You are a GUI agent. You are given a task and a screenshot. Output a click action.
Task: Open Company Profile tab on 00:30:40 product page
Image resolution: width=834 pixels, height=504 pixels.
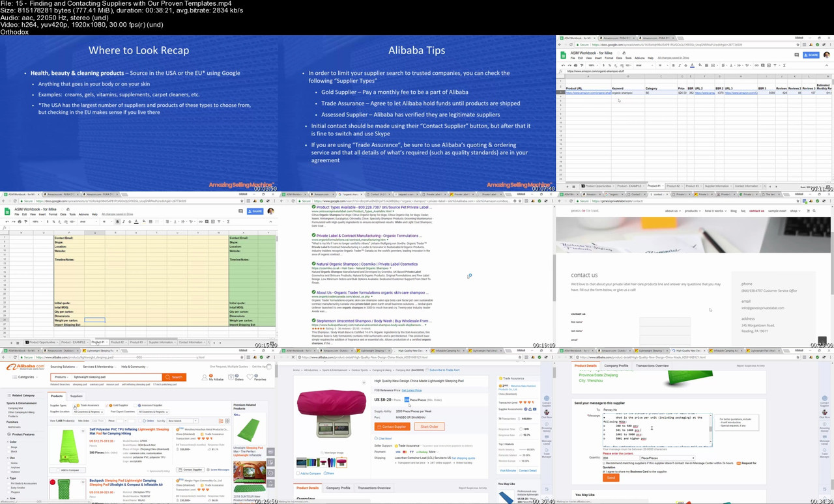point(338,488)
